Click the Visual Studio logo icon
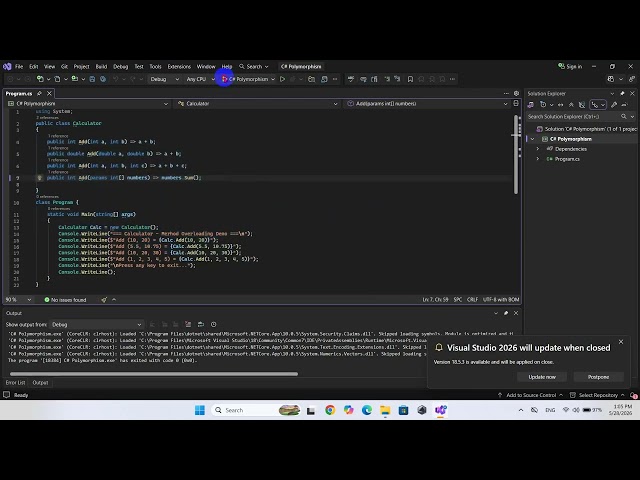Screen dimensions: 640x480 pos(7,67)
